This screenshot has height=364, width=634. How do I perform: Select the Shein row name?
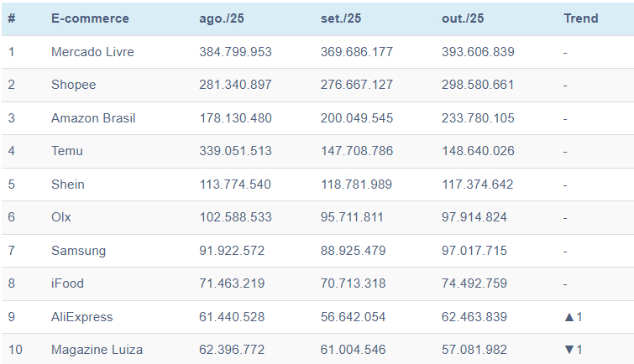point(68,185)
